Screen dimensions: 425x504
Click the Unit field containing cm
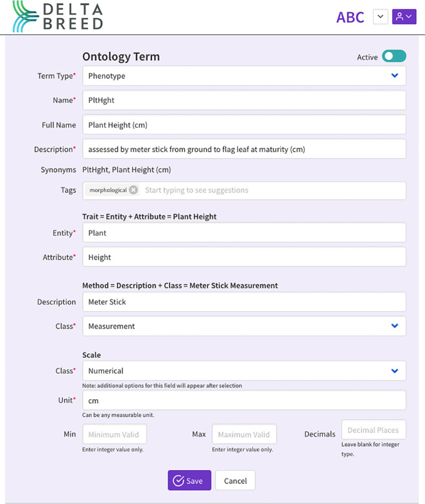244,400
